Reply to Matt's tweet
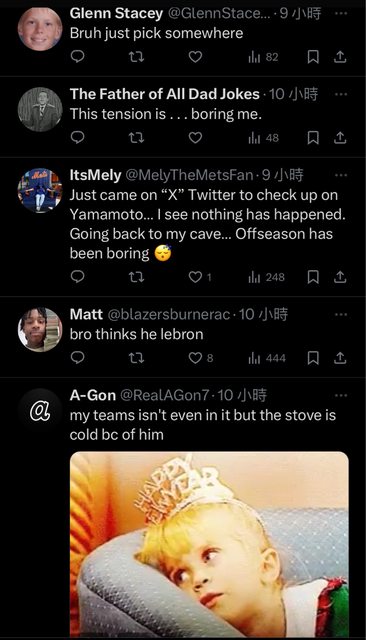Image resolution: width=366 pixels, height=640 pixels. click(77, 358)
